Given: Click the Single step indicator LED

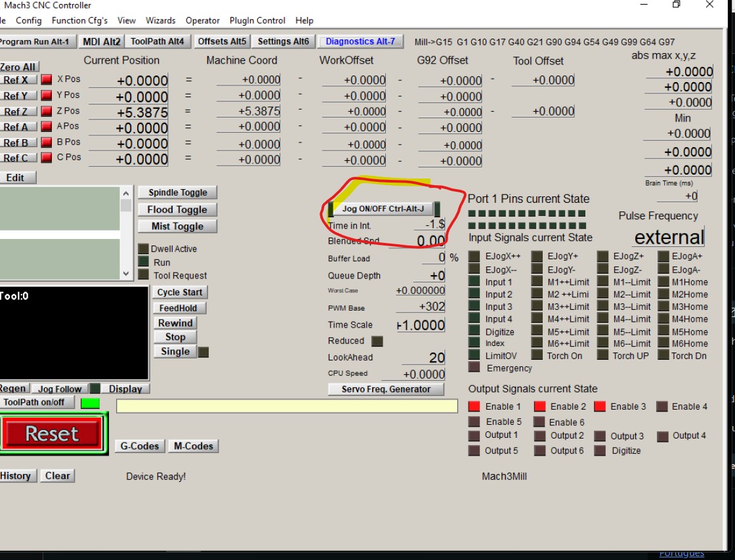Looking at the screenshot, I should coord(203,352).
